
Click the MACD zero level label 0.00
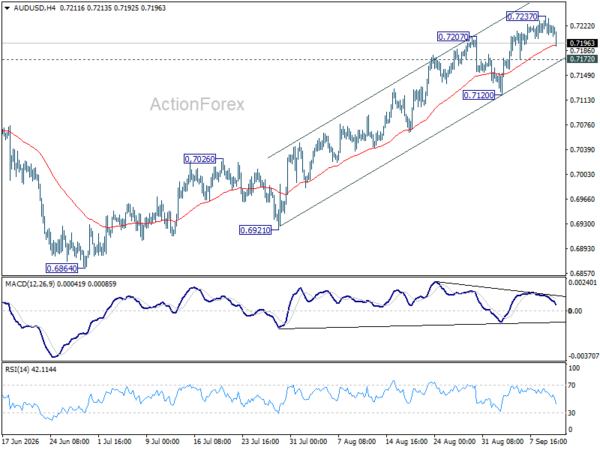575,311
